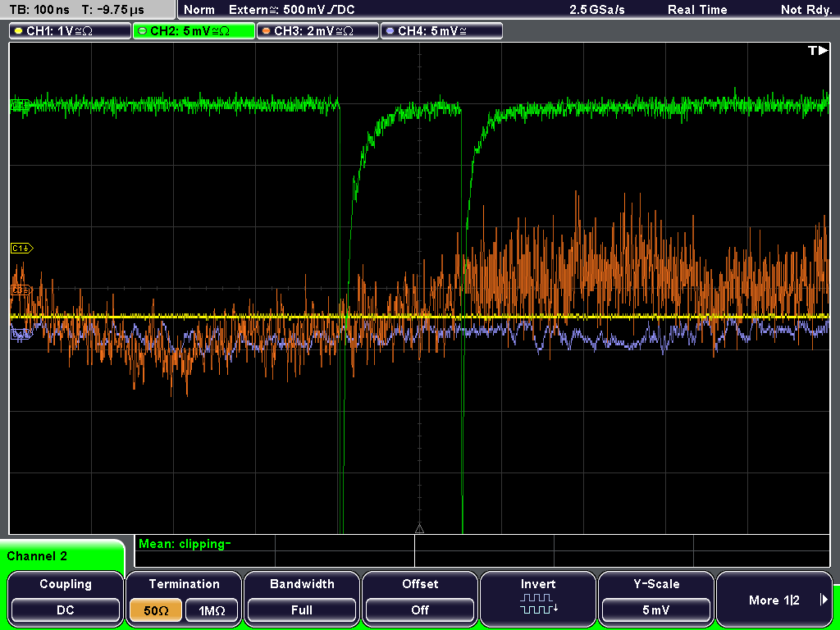The width and height of the screenshot is (840, 630).
Task: Click the More page arrow icon
Action: pos(824,600)
